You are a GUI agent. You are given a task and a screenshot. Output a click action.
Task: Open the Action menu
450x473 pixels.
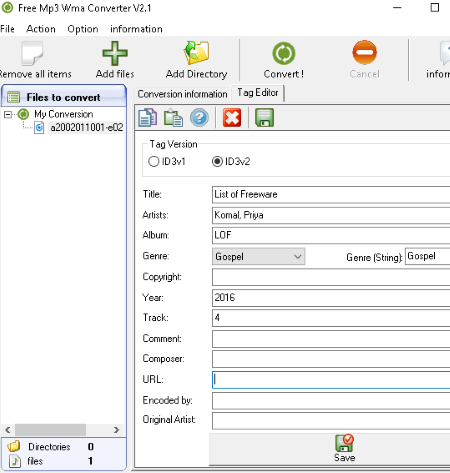pyautogui.click(x=41, y=29)
